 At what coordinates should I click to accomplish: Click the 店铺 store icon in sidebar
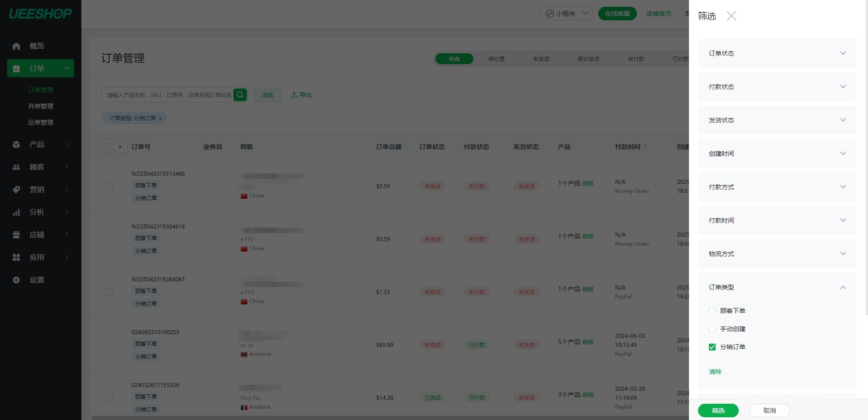(16, 235)
